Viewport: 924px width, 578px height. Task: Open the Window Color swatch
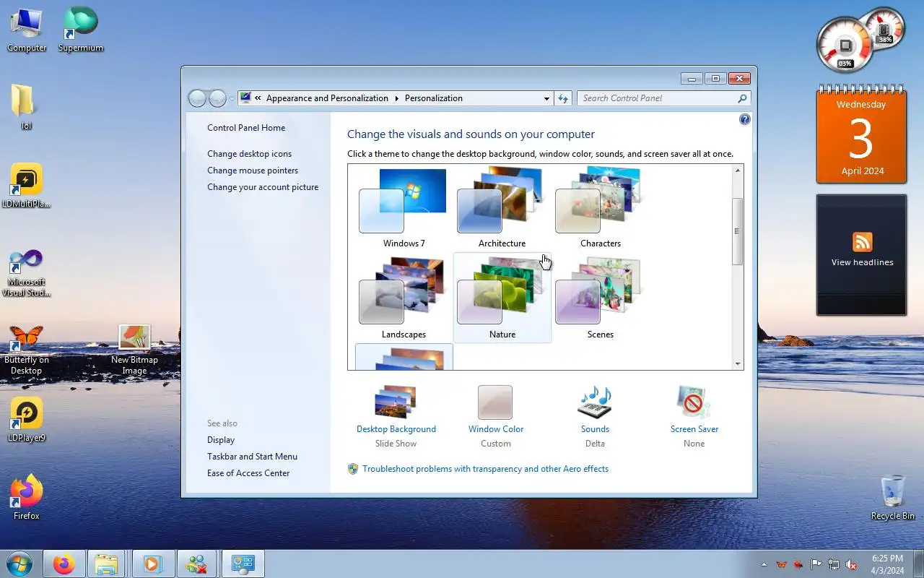495,402
